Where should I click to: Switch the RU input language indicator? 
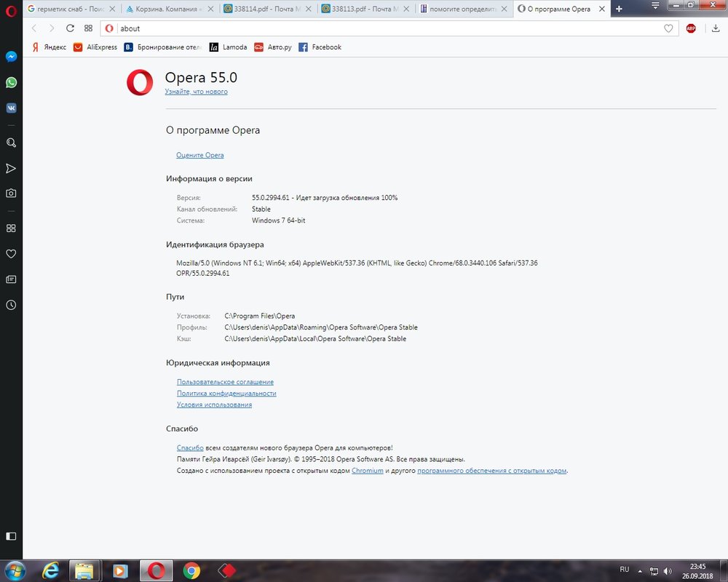pyautogui.click(x=625, y=570)
